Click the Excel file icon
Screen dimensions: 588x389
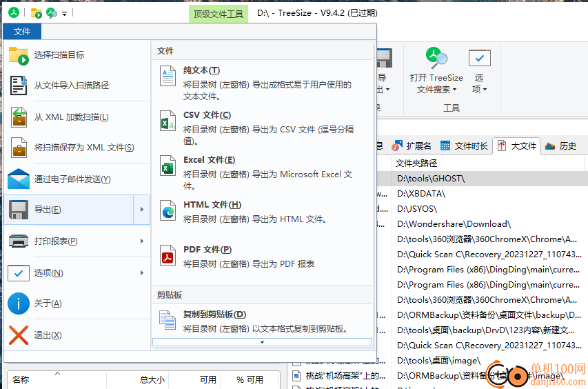tap(168, 166)
